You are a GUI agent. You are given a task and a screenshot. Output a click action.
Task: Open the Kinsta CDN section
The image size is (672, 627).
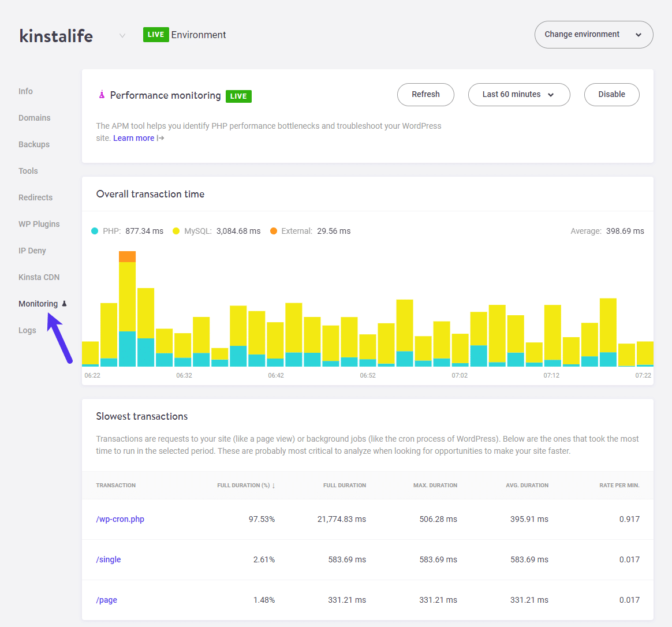(x=39, y=277)
